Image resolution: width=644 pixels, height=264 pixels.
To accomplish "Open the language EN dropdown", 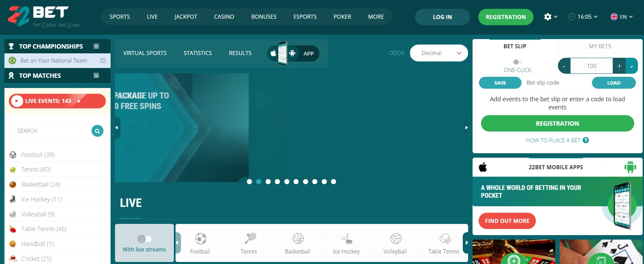I will (x=622, y=17).
